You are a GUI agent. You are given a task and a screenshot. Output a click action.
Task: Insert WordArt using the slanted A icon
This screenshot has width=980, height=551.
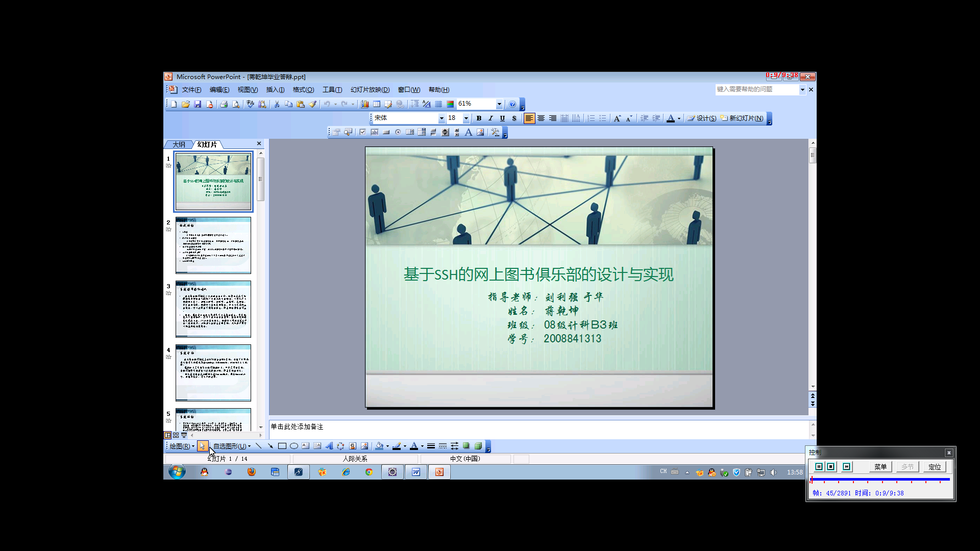pyautogui.click(x=329, y=446)
